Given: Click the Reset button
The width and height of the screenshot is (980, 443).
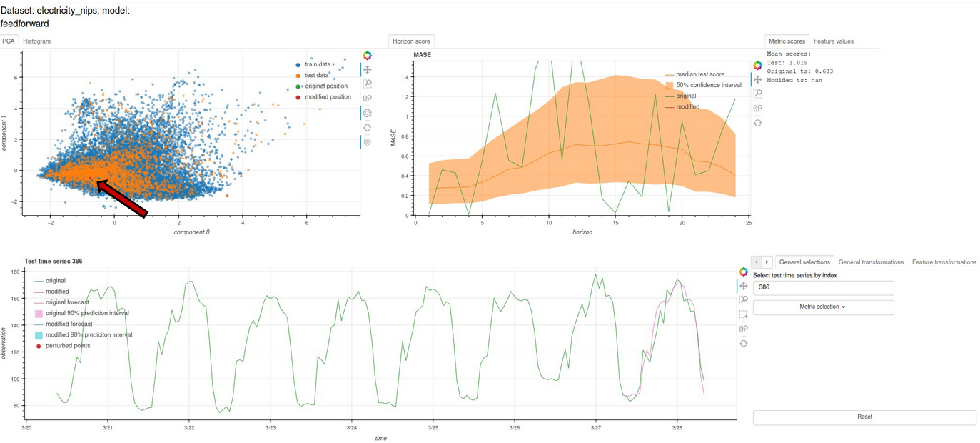Looking at the screenshot, I should pyautogui.click(x=864, y=417).
